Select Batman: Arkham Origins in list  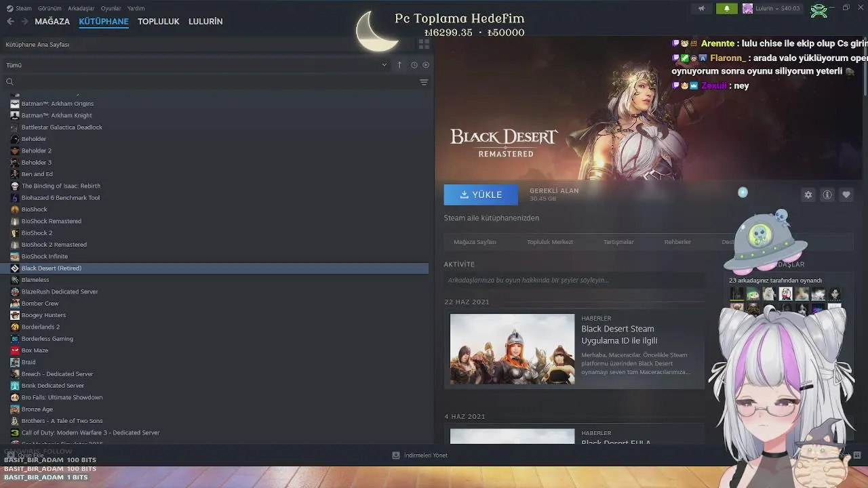[x=58, y=104]
